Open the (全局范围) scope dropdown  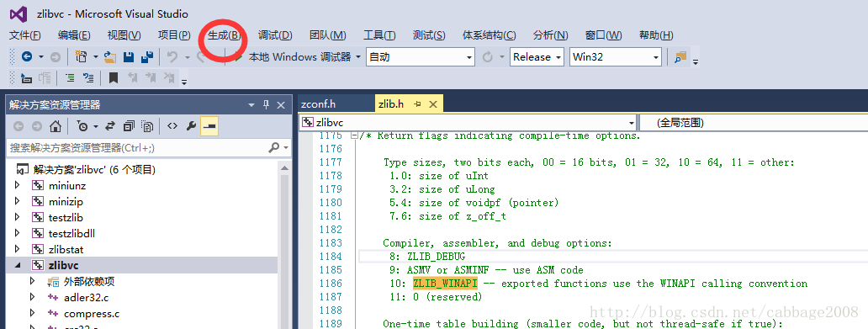point(753,122)
